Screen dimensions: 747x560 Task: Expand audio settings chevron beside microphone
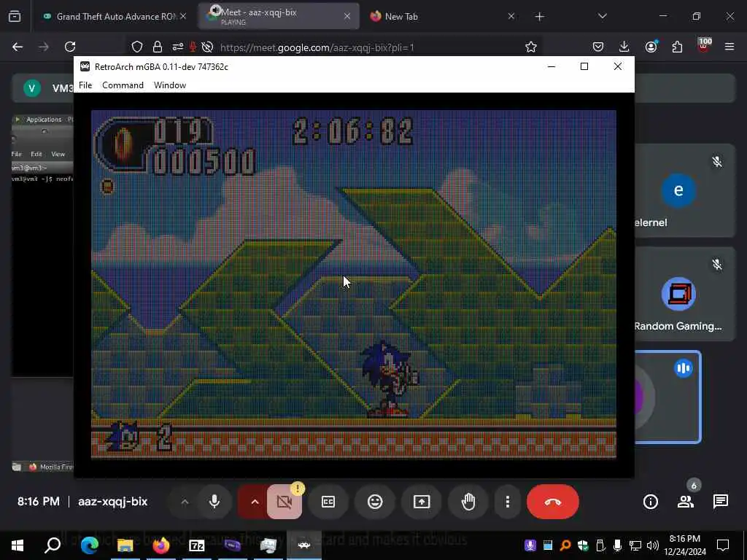185,502
